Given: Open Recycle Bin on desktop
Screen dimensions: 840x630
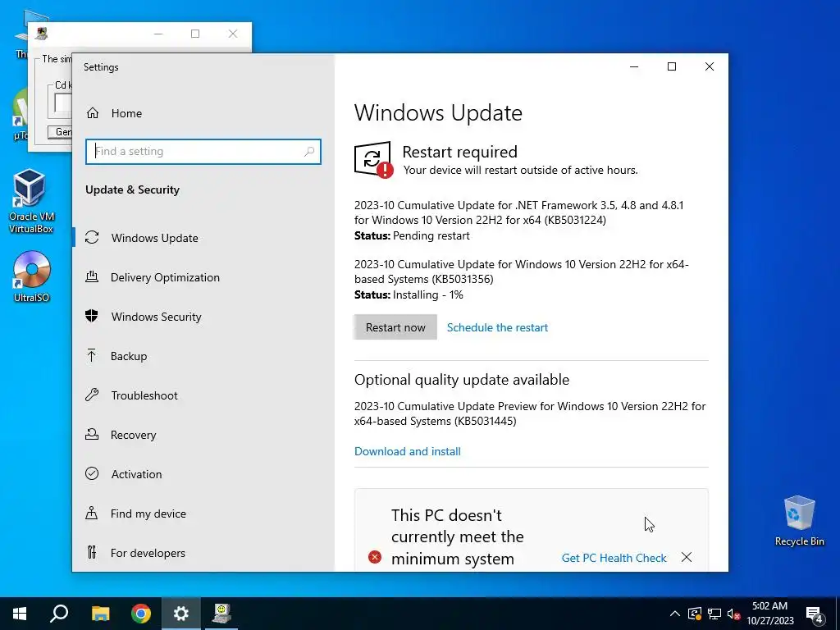Looking at the screenshot, I should click(x=799, y=521).
